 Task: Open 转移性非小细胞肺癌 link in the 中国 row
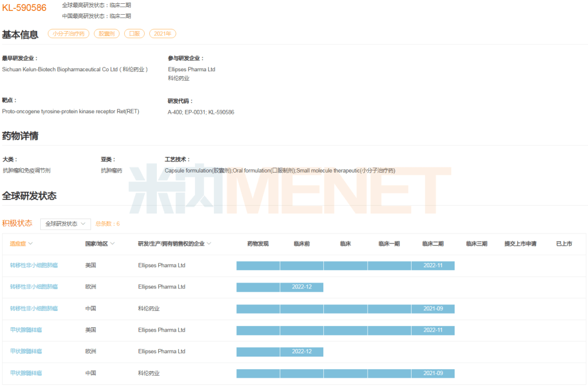pyautogui.click(x=34, y=309)
